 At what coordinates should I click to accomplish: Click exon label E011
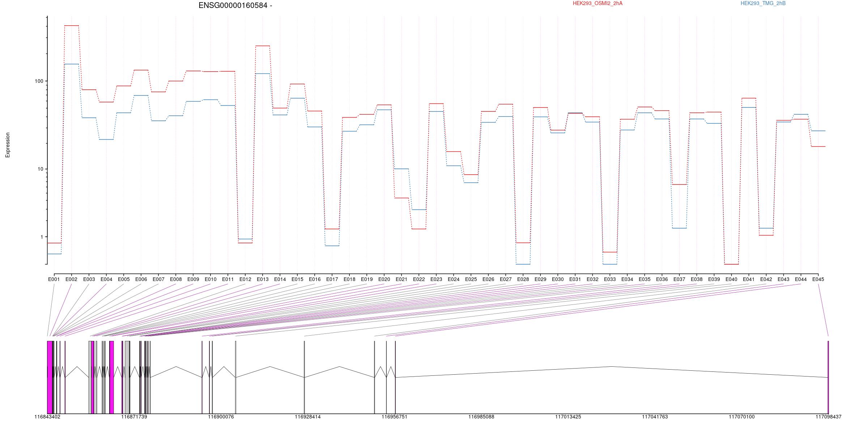[x=228, y=279]
